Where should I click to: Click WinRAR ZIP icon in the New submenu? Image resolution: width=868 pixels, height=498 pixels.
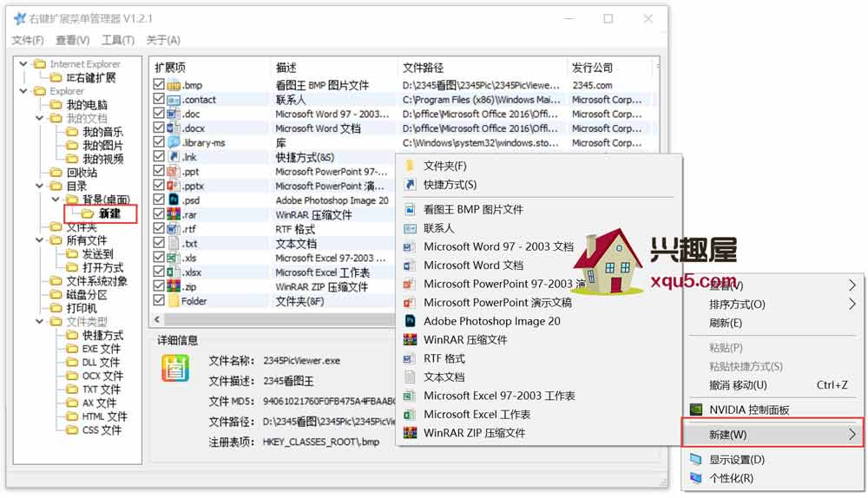click(411, 433)
